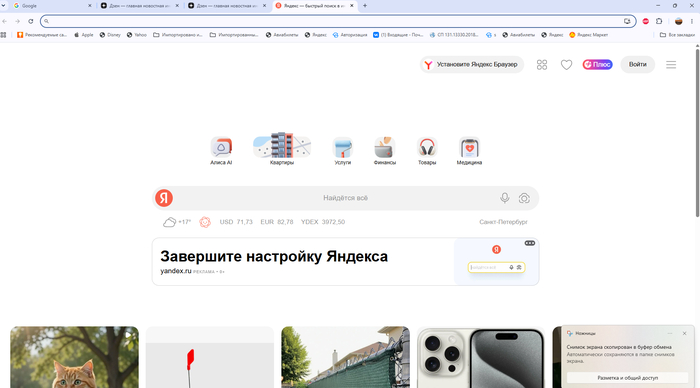The image size is (700, 388).
Task: Click the red flower icon beside weather
Action: pyautogui.click(x=205, y=222)
